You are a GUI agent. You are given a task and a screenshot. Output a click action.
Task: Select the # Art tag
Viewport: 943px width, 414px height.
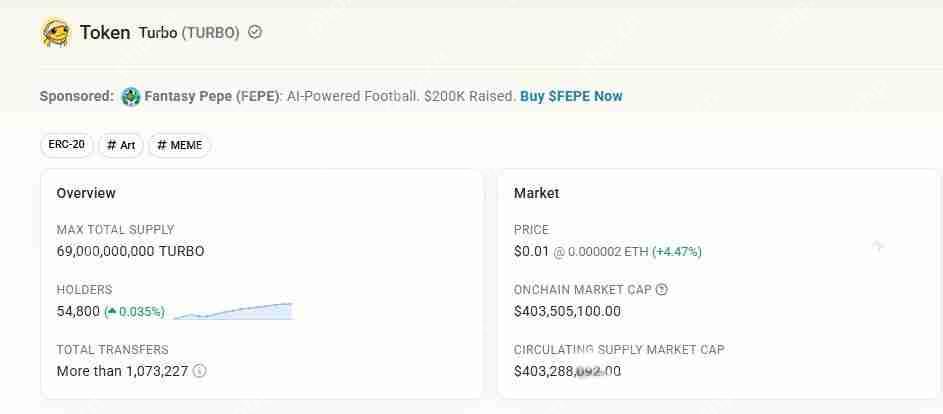pyautogui.click(x=121, y=145)
